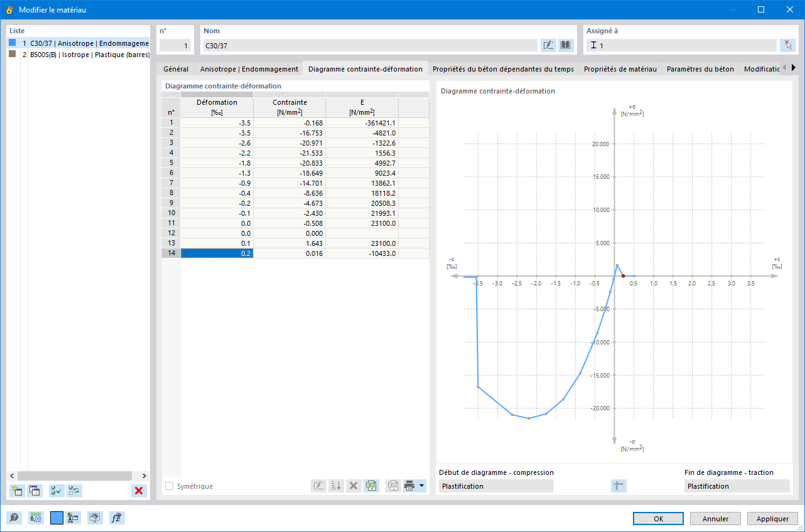Click the Déformation column header
The image size is (805, 532).
[x=217, y=107]
